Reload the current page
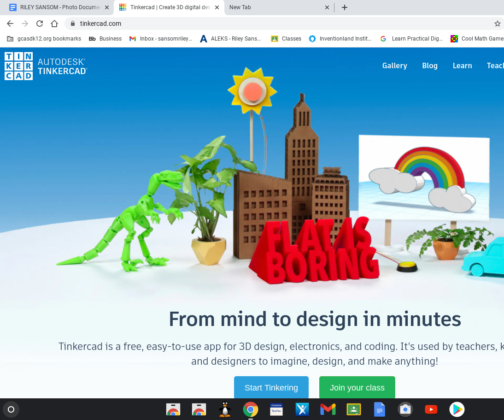 coord(39,24)
